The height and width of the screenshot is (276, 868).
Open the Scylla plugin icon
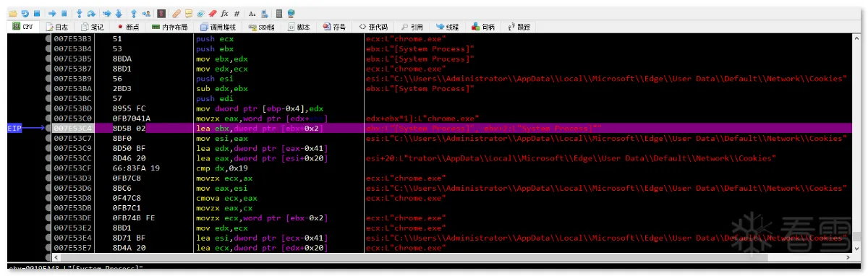161,13
